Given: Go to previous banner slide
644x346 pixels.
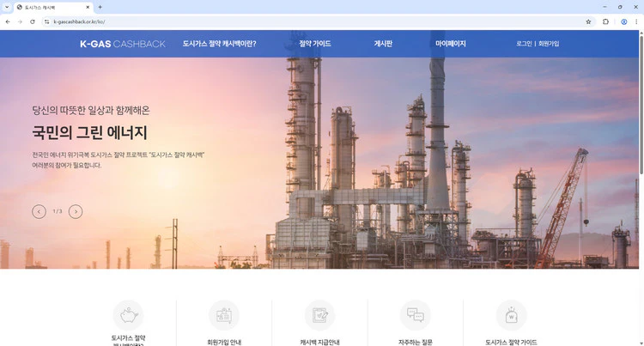Looking at the screenshot, I should pos(39,211).
